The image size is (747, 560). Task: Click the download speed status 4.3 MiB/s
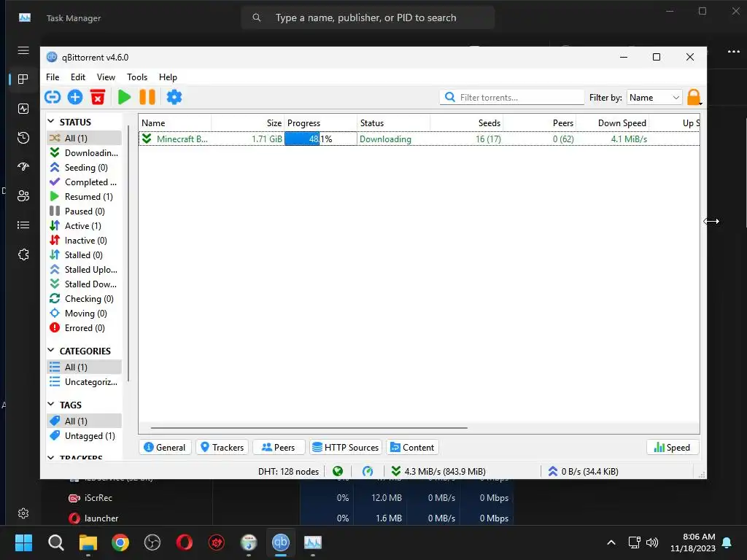(x=438, y=472)
